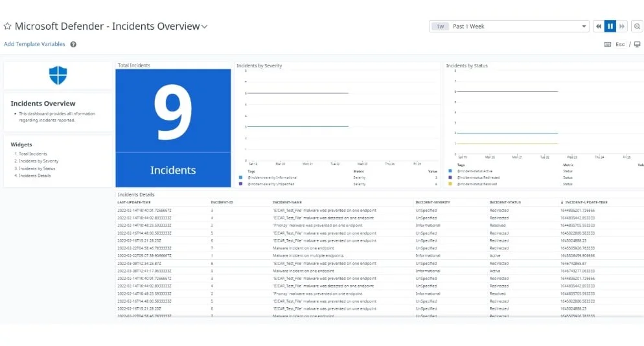Screen dimensions: 644x346
Task: Select update time '1645506459.906666' cell
Action: (577, 255)
